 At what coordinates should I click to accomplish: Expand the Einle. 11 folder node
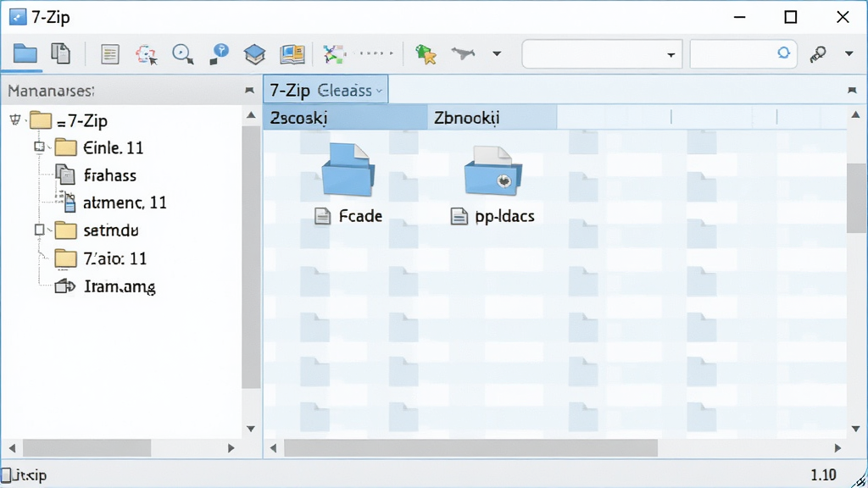39,147
